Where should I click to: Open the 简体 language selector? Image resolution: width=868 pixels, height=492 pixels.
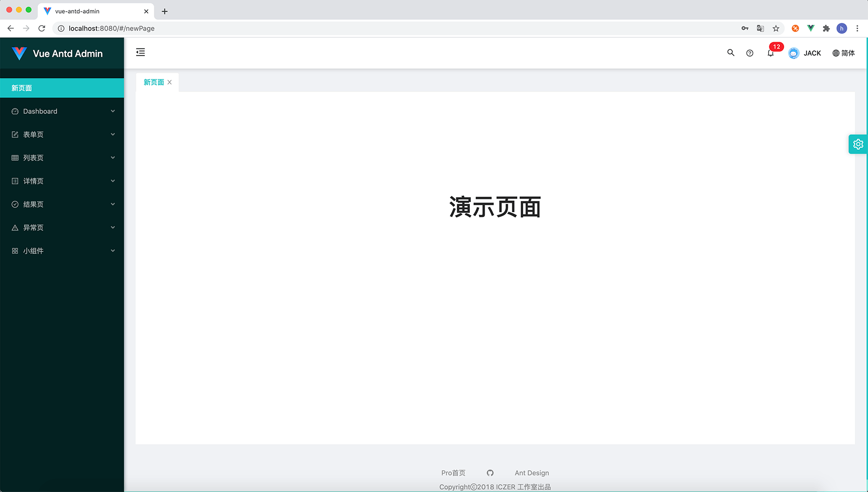(843, 53)
